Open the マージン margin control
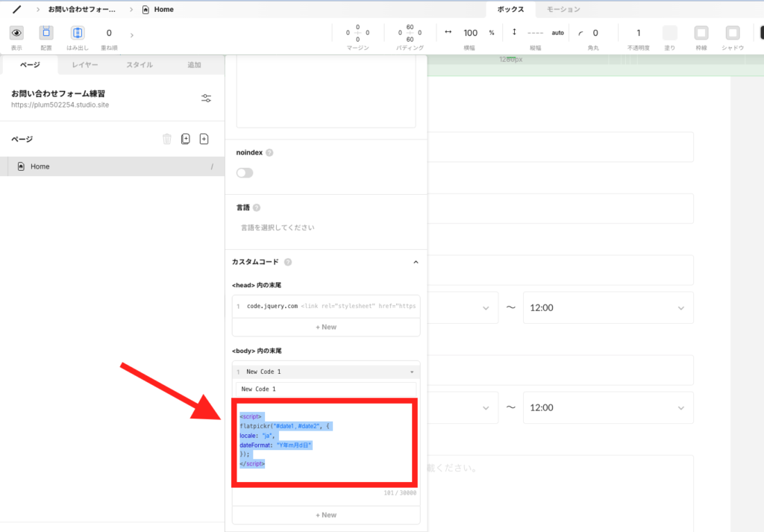 click(357, 33)
